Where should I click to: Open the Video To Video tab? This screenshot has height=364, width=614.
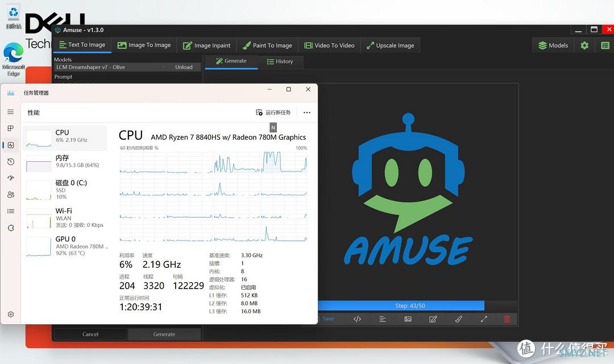[x=329, y=45]
